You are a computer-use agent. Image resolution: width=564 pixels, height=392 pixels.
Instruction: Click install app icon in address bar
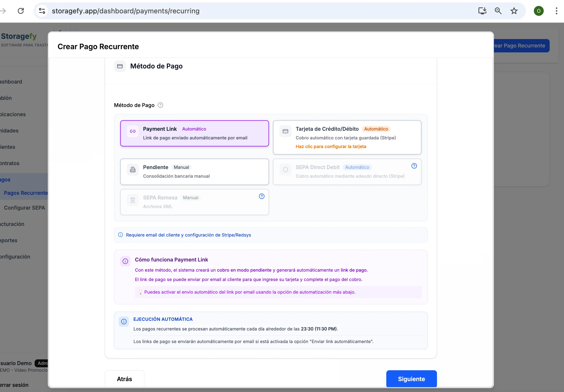482,11
